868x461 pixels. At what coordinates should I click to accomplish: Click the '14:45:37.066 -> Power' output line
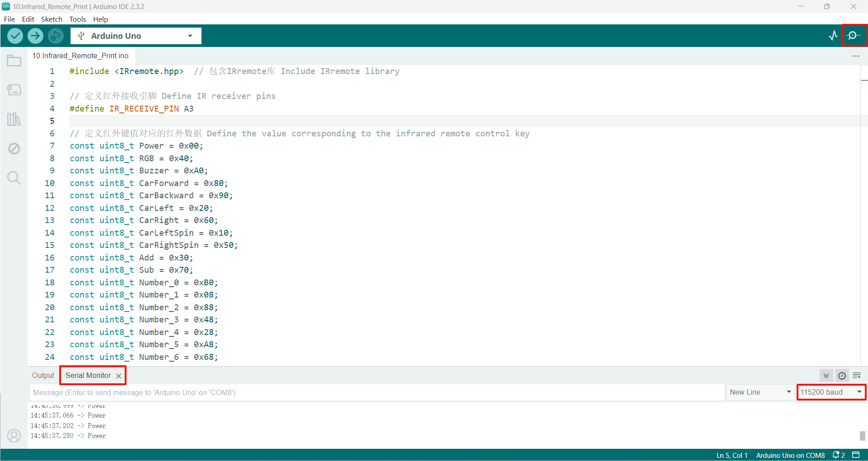(x=68, y=415)
